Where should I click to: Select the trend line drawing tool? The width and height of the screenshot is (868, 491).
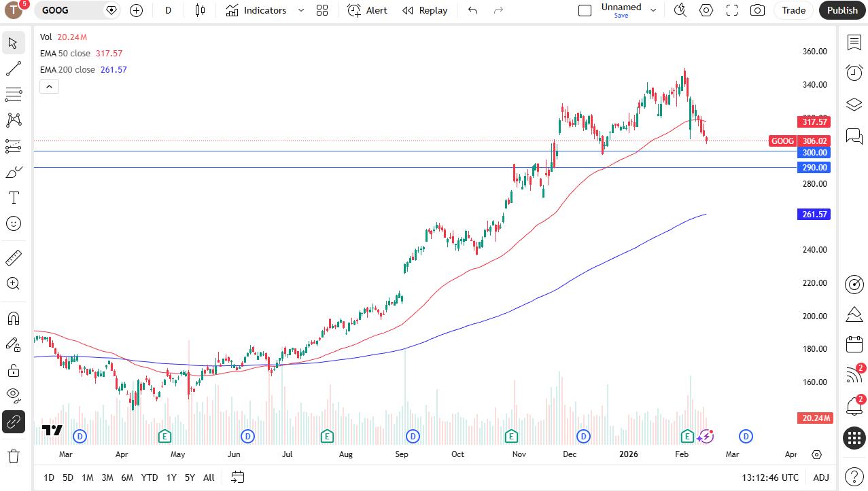tap(13, 69)
